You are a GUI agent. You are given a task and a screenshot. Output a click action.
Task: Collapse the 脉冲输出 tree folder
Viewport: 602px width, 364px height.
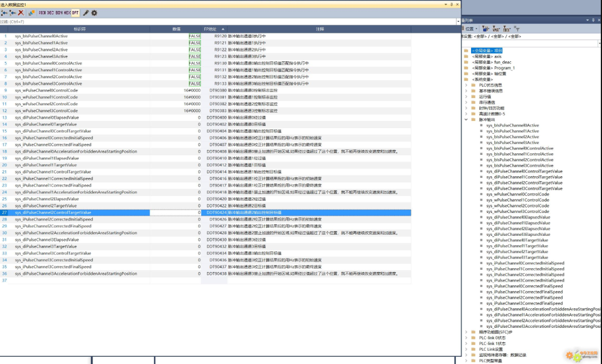pyautogui.click(x=466, y=119)
